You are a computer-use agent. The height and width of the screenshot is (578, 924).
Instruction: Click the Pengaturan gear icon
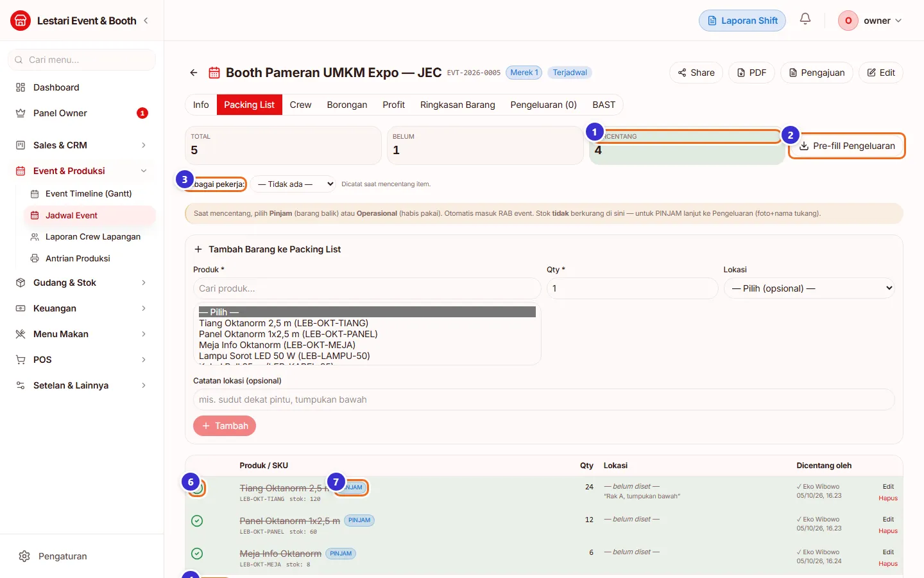point(24,556)
